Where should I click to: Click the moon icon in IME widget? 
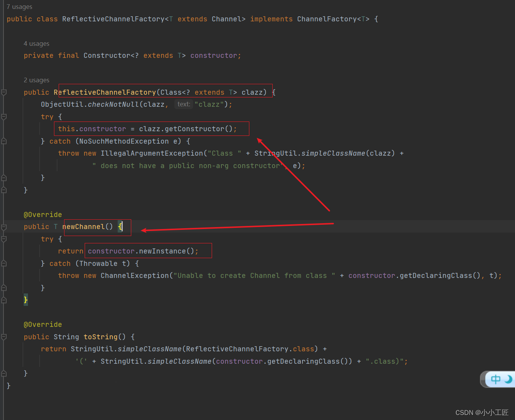click(x=508, y=379)
